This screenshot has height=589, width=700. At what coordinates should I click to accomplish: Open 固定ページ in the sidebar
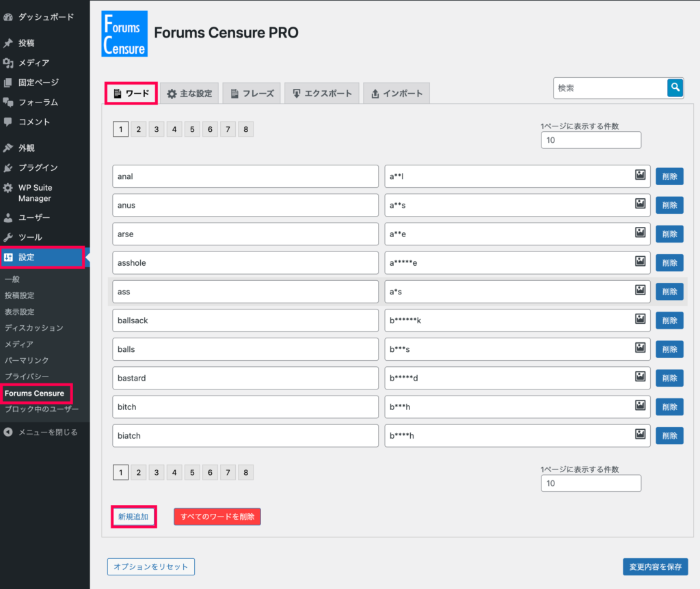[x=44, y=83]
